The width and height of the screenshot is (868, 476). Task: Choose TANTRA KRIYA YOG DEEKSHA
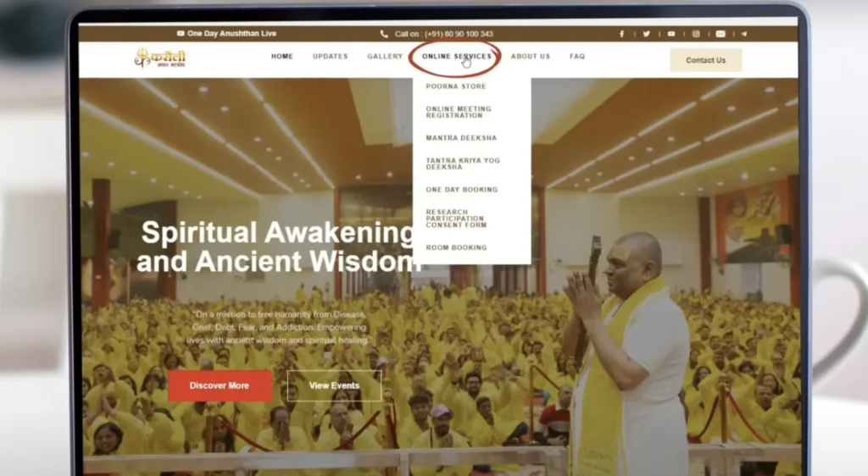[463, 163]
